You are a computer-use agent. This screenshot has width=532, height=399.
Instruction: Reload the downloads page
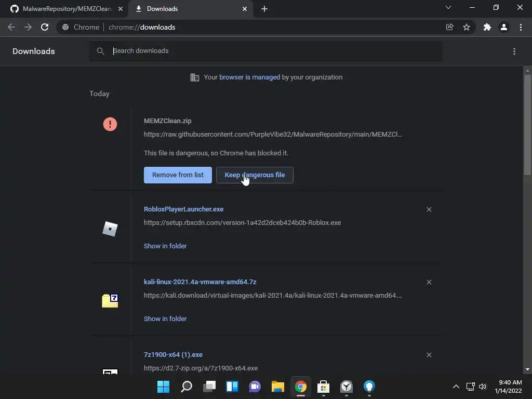45,27
